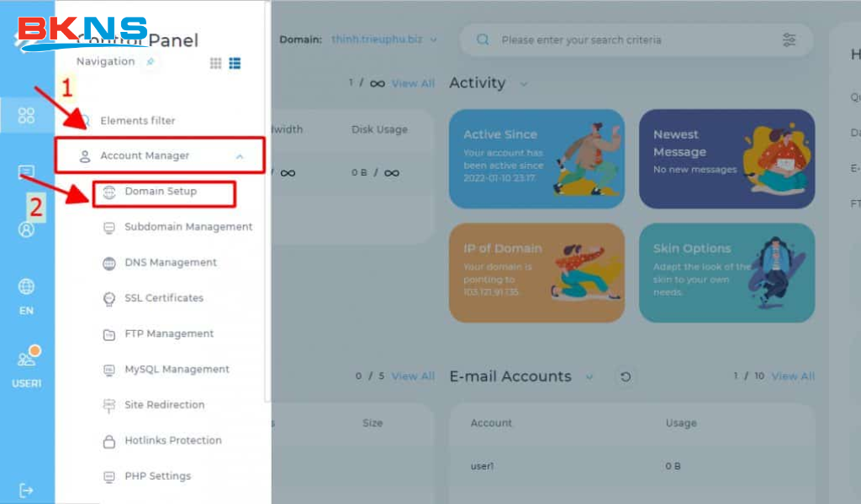Screen dimensions: 861x504
Task: Collapse the Account Manager section chevron
Action: 240,157
